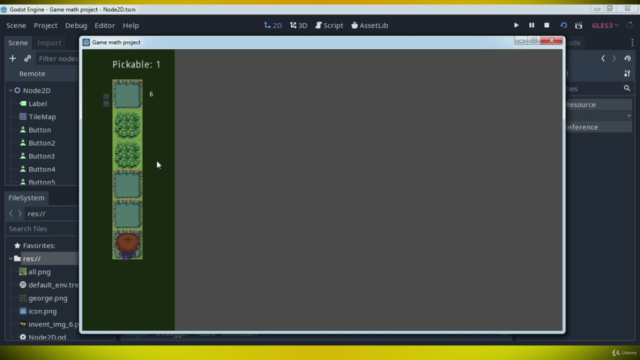Screen dimensions: 640x360
Task: Select the Button2 node
Action: [42, 143]
